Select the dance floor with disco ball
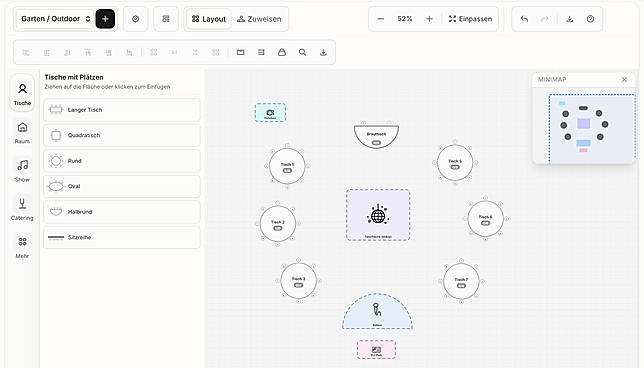Image resolution: width=644 pixels, height=368 pixels. tap(378, 215)
